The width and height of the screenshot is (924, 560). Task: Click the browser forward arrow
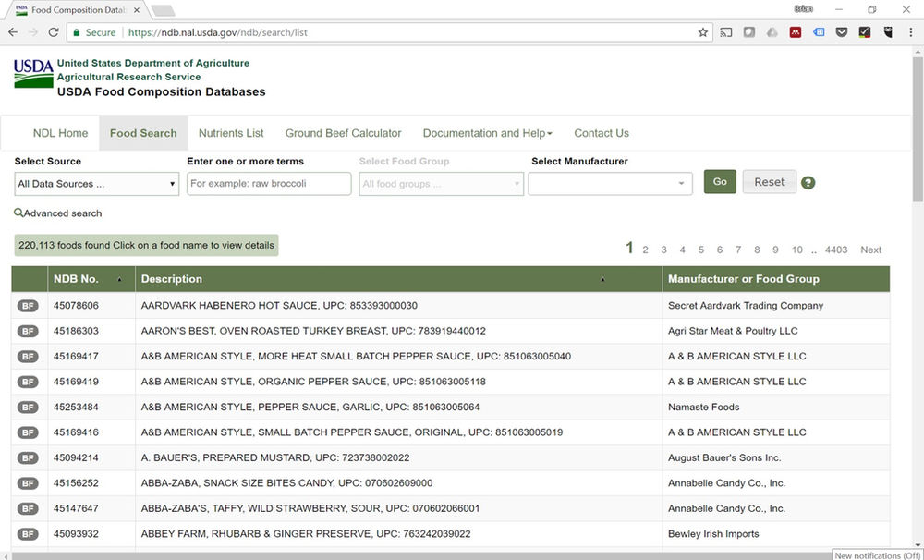(x=33, y=32)
